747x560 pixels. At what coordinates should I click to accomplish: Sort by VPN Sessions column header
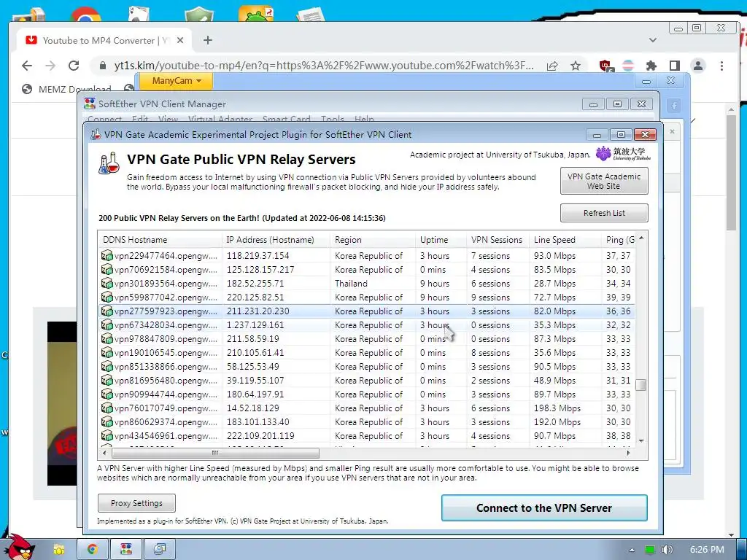tap(498, 240)
